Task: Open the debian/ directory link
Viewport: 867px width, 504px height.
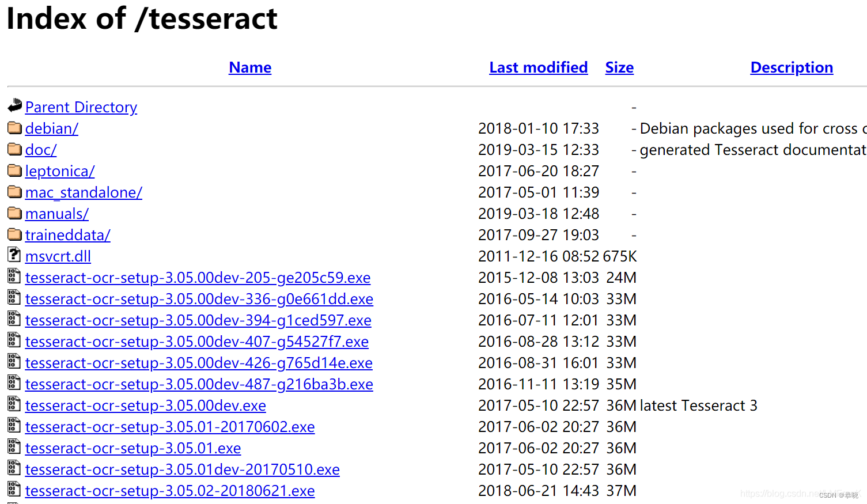Action: [52, 128]
